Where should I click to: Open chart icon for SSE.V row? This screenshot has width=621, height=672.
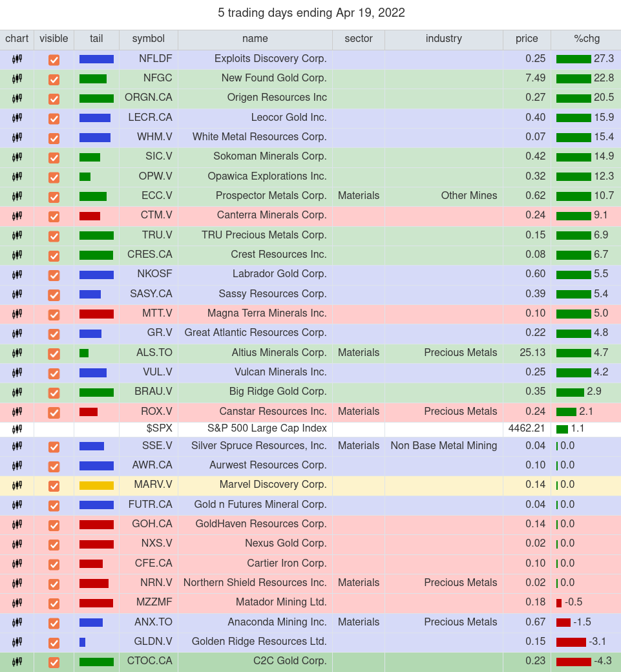pos(17,446)
